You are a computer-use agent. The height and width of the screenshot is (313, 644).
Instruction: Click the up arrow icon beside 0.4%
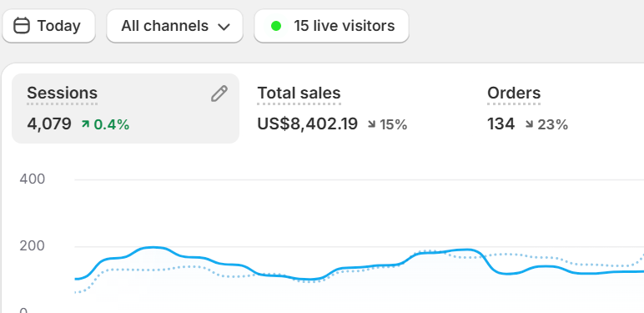[85, 124]
